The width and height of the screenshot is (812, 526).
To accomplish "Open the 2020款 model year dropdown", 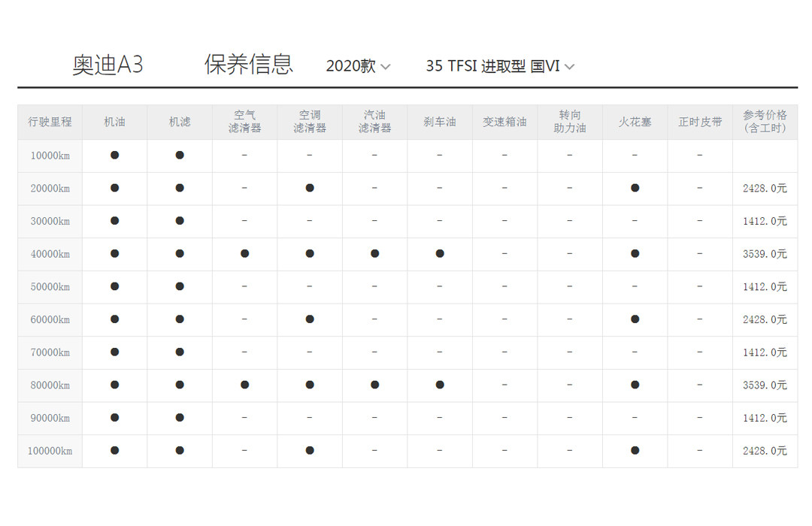I will 358,66.
